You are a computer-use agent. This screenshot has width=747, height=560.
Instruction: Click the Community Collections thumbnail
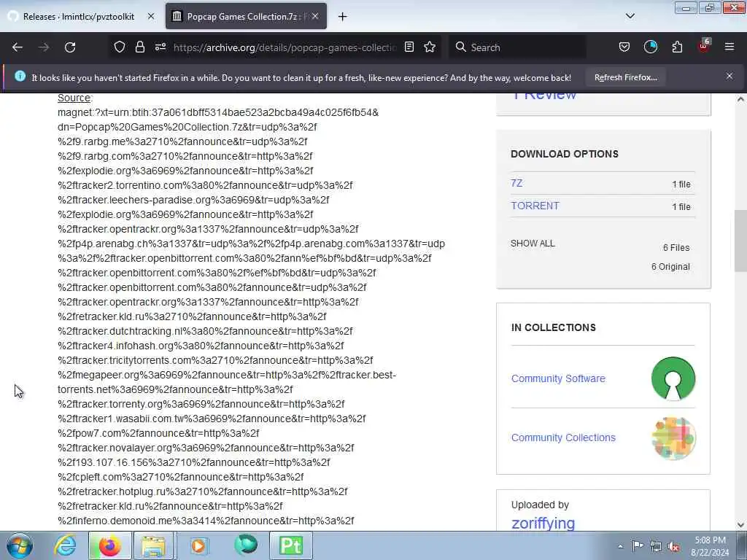[673, 438]
